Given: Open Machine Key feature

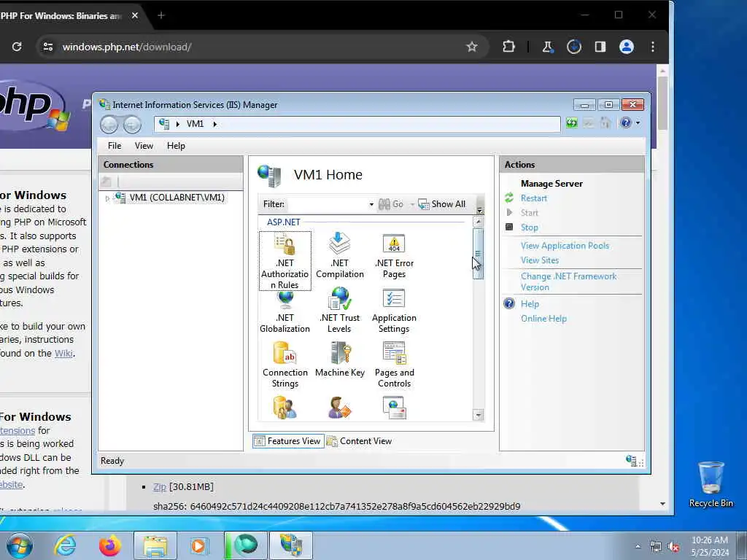Looking at the screenshot, I should coord(340,360).
